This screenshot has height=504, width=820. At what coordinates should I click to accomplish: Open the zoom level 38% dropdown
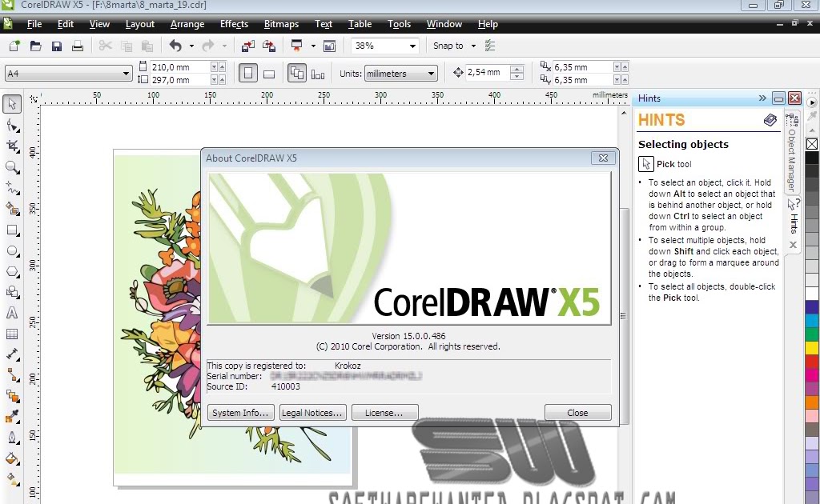[x=412, y=46]
